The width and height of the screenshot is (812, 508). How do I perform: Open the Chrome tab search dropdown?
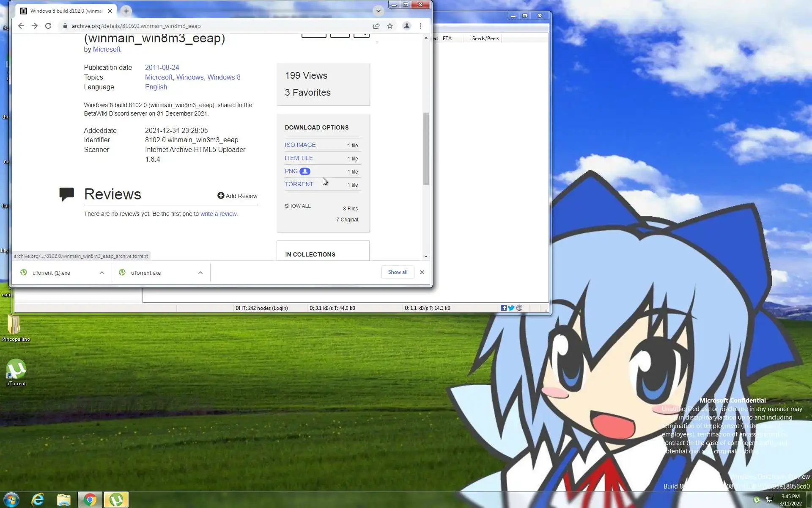[378, 11]
